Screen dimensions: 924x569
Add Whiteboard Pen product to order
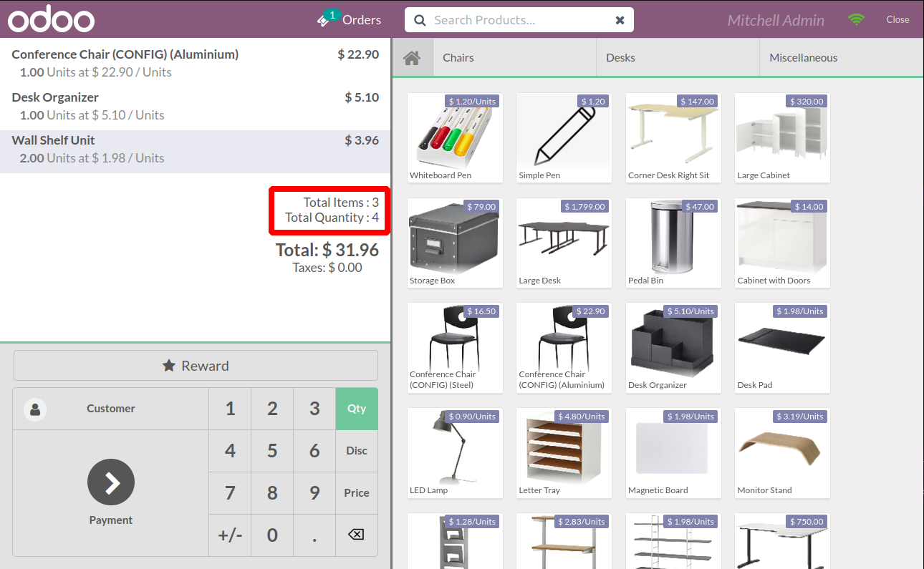(455, 138)
